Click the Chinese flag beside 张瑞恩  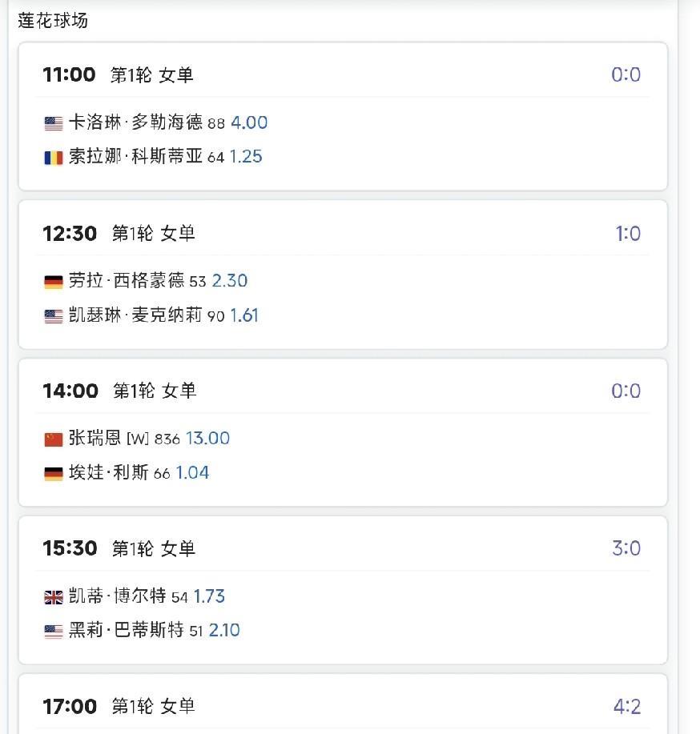(54, 439)
